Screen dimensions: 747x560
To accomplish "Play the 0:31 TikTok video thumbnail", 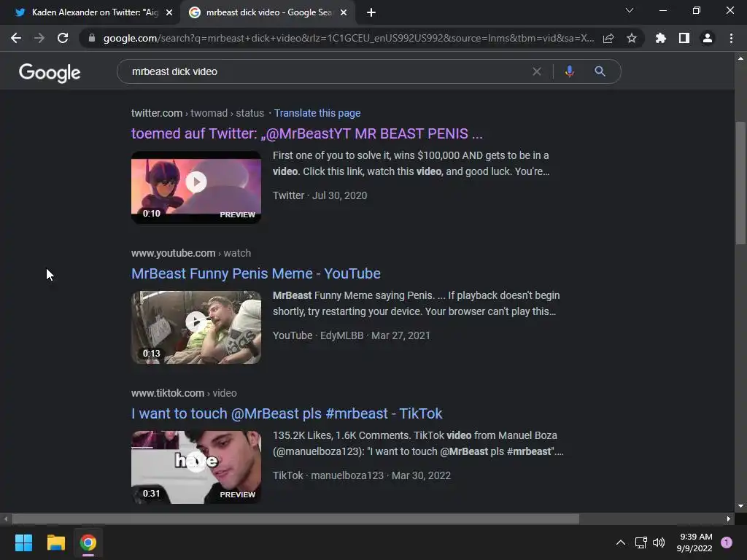I will pos(196,467).
